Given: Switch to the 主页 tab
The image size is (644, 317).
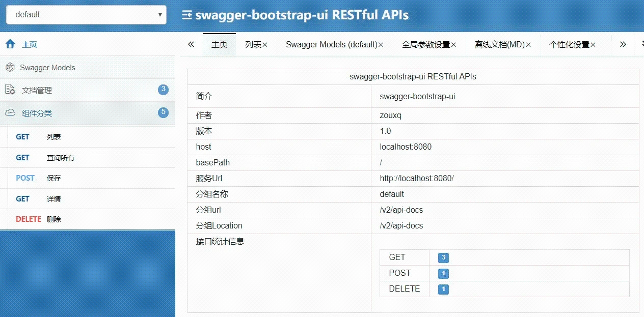Looking at the screenshot, I should coord(220,45).
